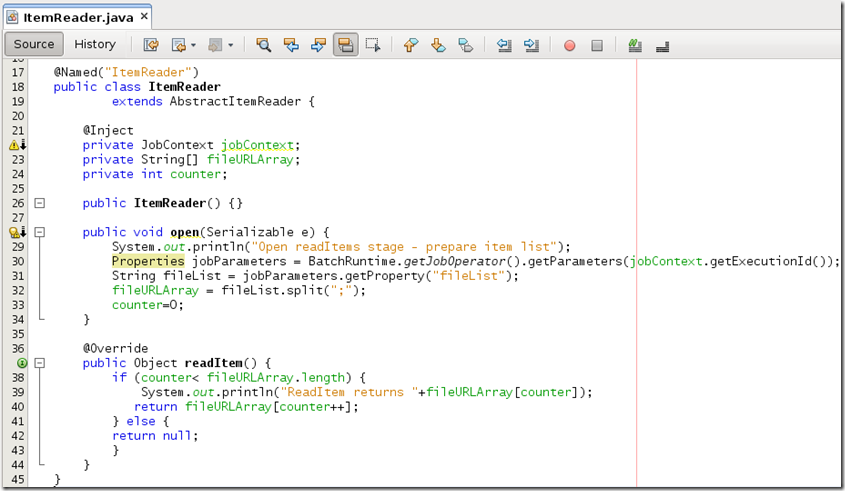Switch to the History view
The width and height of the screenshot is (845, 491).
tap(95, 44)
